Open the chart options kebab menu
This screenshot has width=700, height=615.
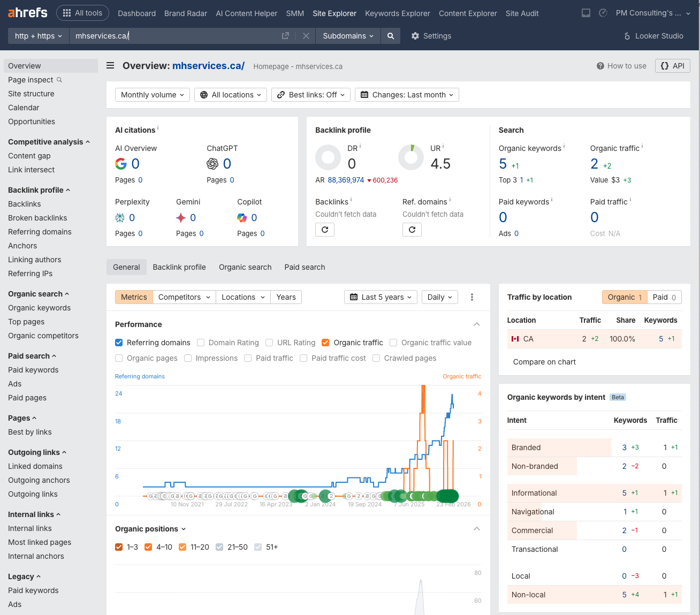tap(472, 297)
